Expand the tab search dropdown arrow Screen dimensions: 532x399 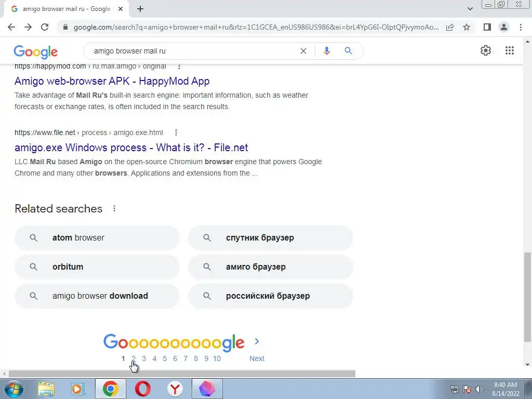[470, 9]
